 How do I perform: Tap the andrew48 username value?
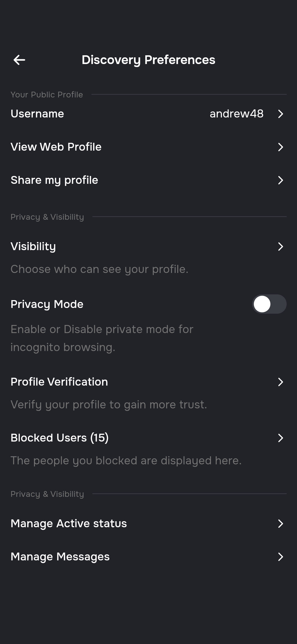[236, 114]
